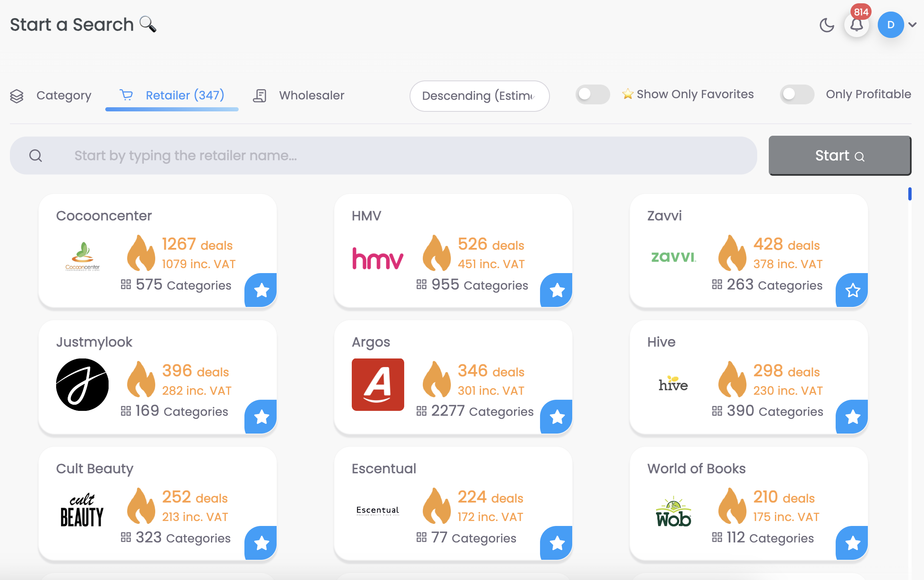Click the flame icon on Escentual card
Image resolution: width=924 pixels, height=580 pixels.
tap(437, 506)
